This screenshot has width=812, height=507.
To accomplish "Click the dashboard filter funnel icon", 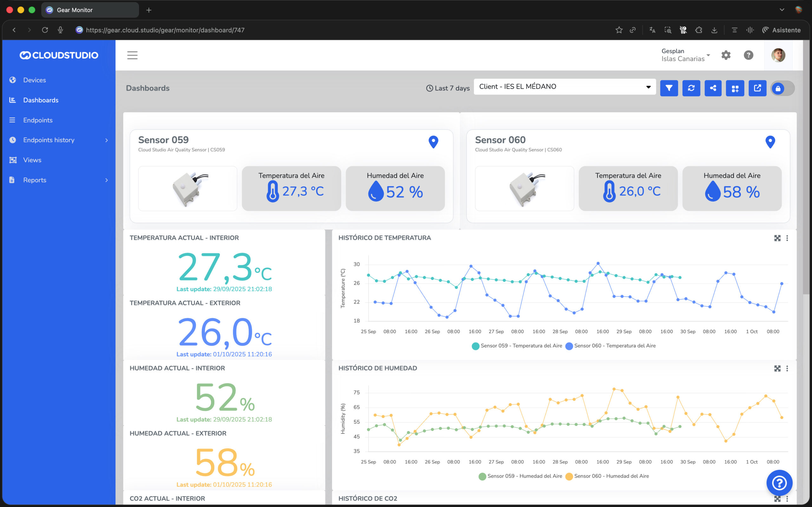I will [669, 88].
